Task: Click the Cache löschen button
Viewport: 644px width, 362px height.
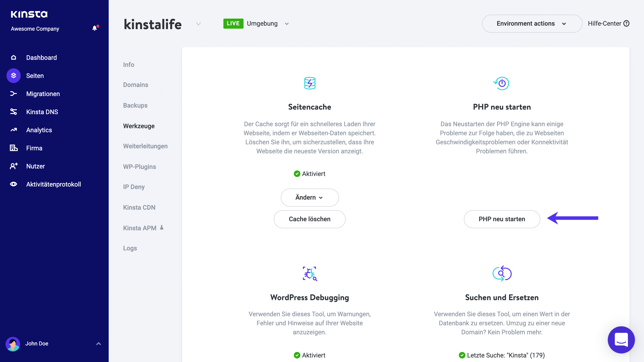Action: point(309,219)
